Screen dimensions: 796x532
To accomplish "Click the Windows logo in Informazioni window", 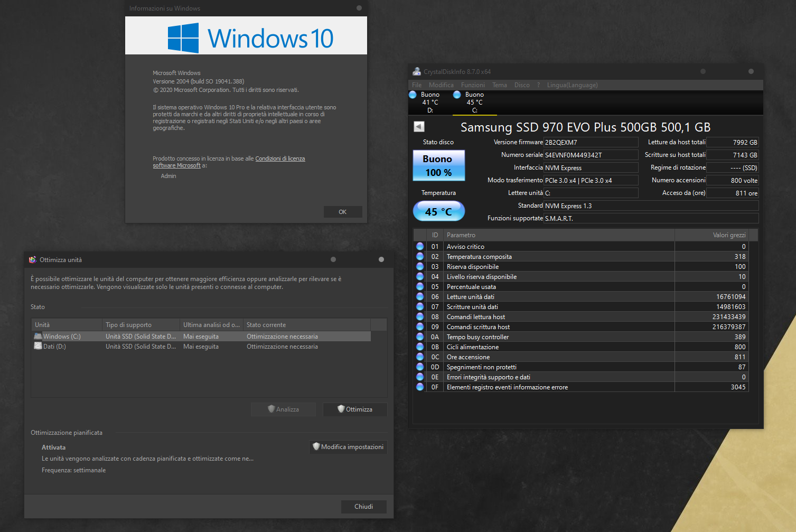I will [x=183, y=38].
